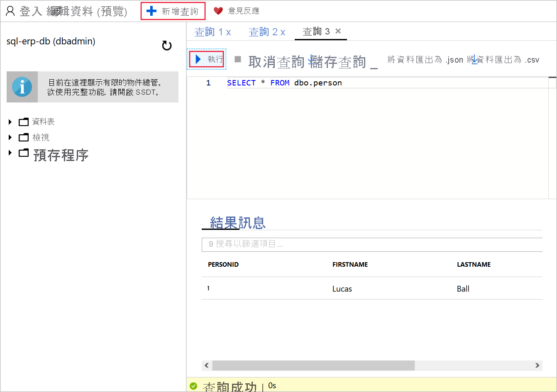This screenshot has width=557, height=392.
Task: Click the SELECT keyword in the query
Action: [x=241, y=83]
